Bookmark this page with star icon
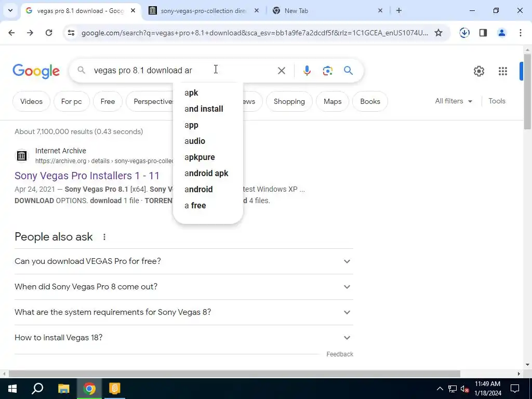 click(x=438, y=33)
